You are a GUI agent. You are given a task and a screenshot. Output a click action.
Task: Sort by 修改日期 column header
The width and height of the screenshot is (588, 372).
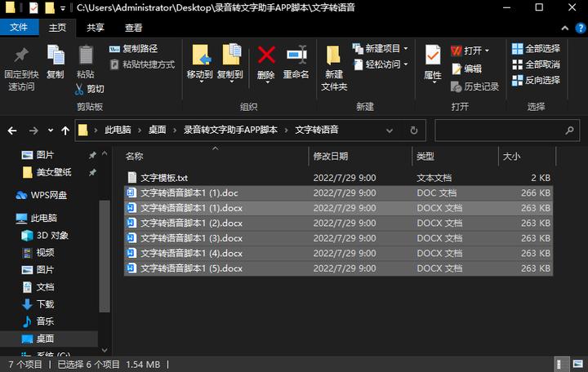[331, 156]
